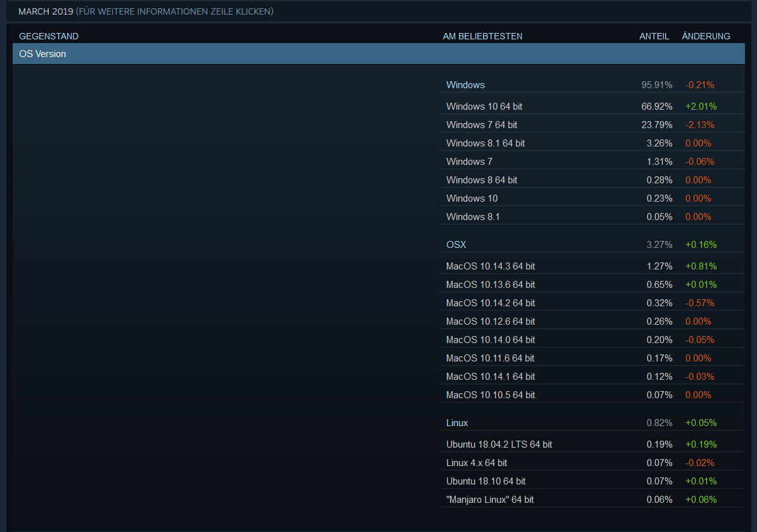Select MacOS 10.12.6 64 bit row

coord(592,321)
